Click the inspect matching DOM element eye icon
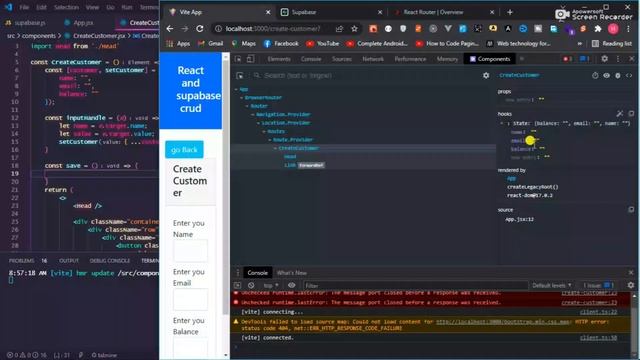640x360 pixels. (607, 76)
